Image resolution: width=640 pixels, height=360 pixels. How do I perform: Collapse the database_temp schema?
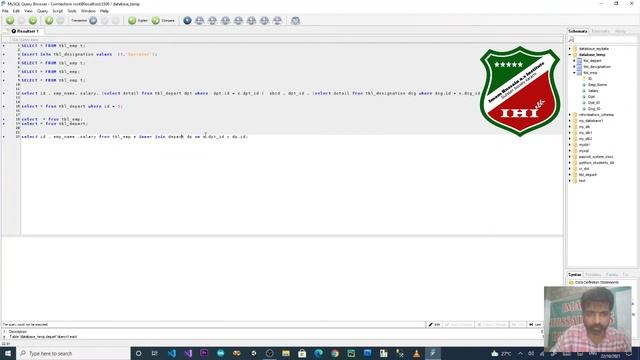coord(570,54)
